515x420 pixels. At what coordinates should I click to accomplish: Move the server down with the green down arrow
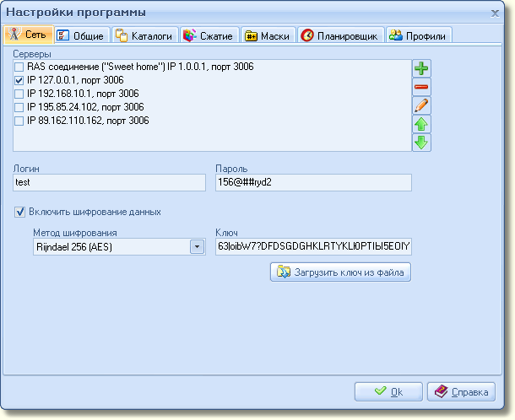pyautogui.click(x=421, y=143)
